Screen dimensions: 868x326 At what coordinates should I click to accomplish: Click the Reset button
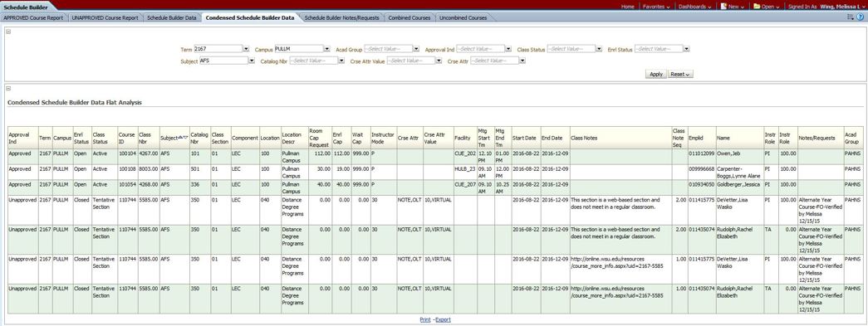tap(680, 74)
